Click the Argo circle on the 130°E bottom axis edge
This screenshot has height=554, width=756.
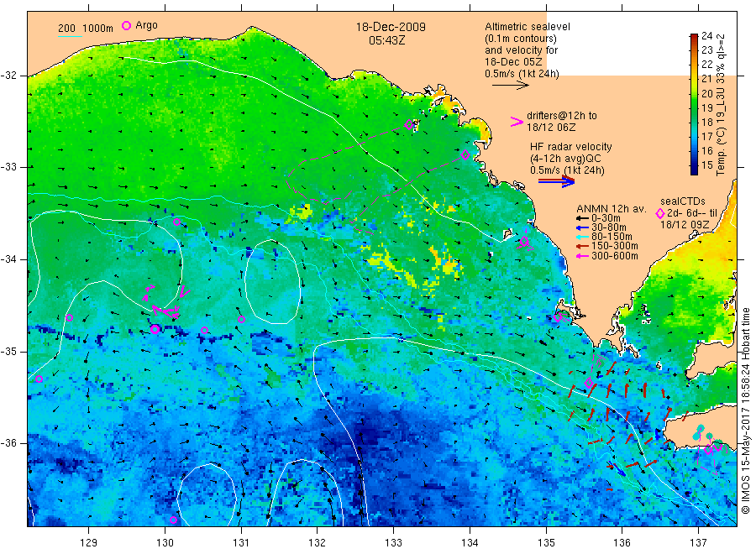[x=174, y=520]
